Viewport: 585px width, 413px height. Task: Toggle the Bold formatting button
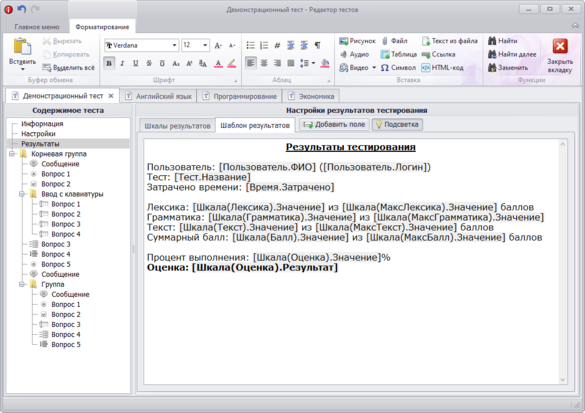click(109, 63)
